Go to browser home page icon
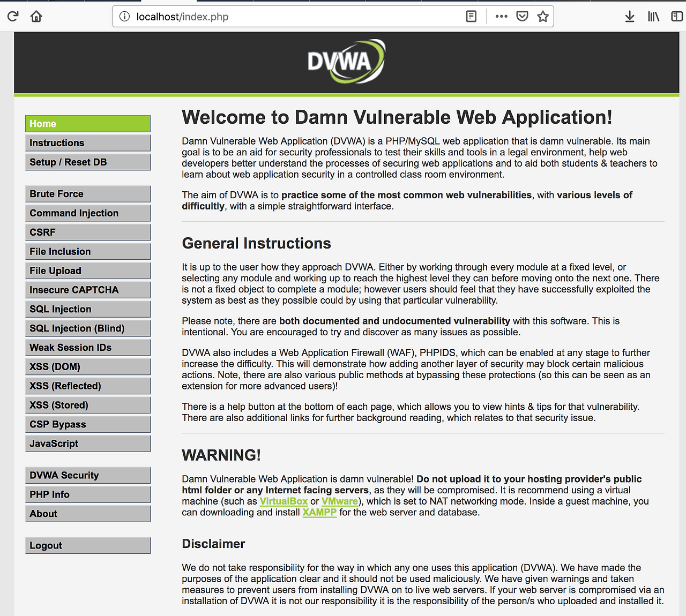This screenshot has width=686, height=616. pyautogui.click(x=36, y=17)
